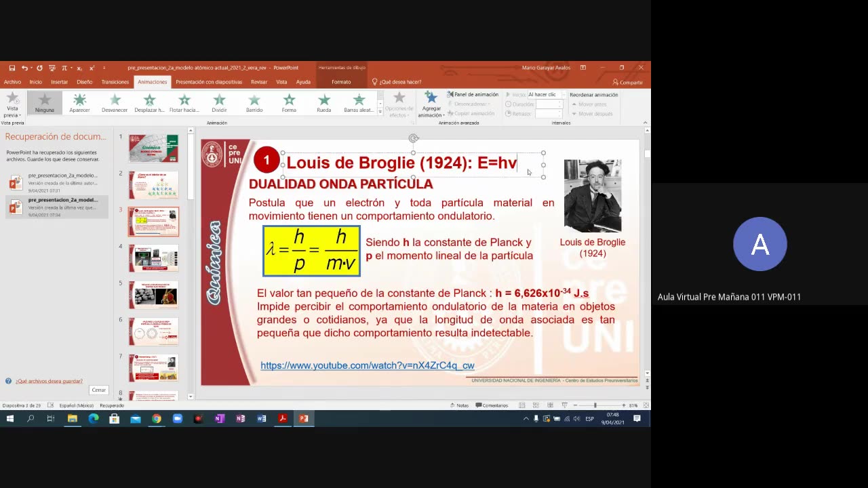This screenshot has width=868, height=488.
Task: Open Agregar animación gallery
Action: (431, 104)
